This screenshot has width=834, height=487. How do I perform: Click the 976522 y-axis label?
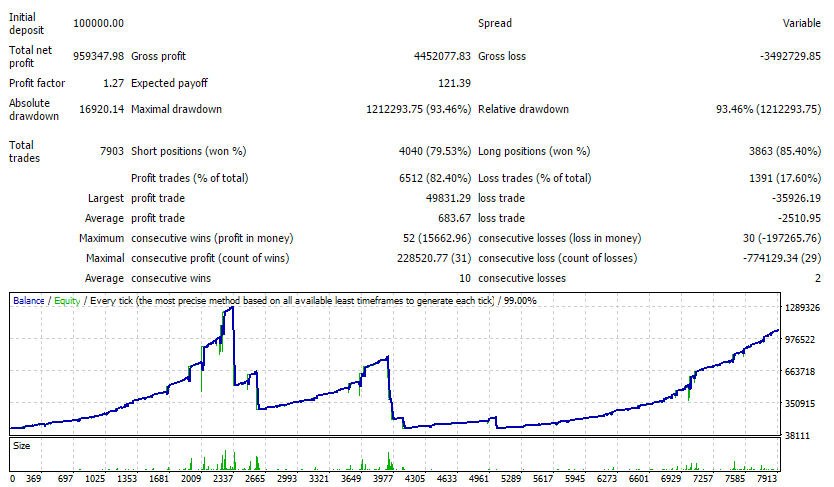[x=800, y=340]
